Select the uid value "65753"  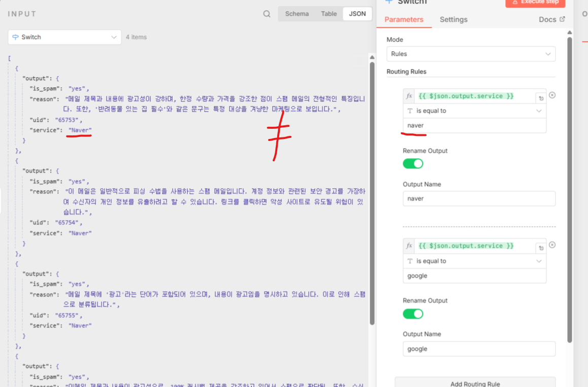click(x=67, y=120)
